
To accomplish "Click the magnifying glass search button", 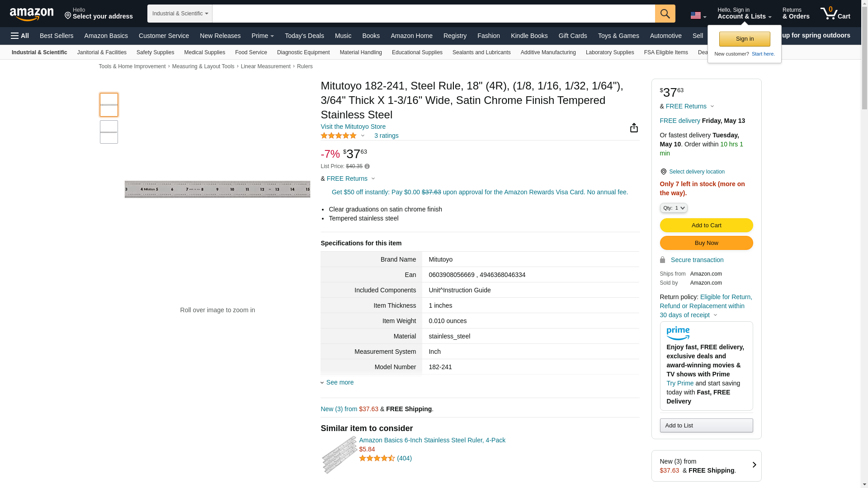I will pyautogui.click(x=665, y=14).
